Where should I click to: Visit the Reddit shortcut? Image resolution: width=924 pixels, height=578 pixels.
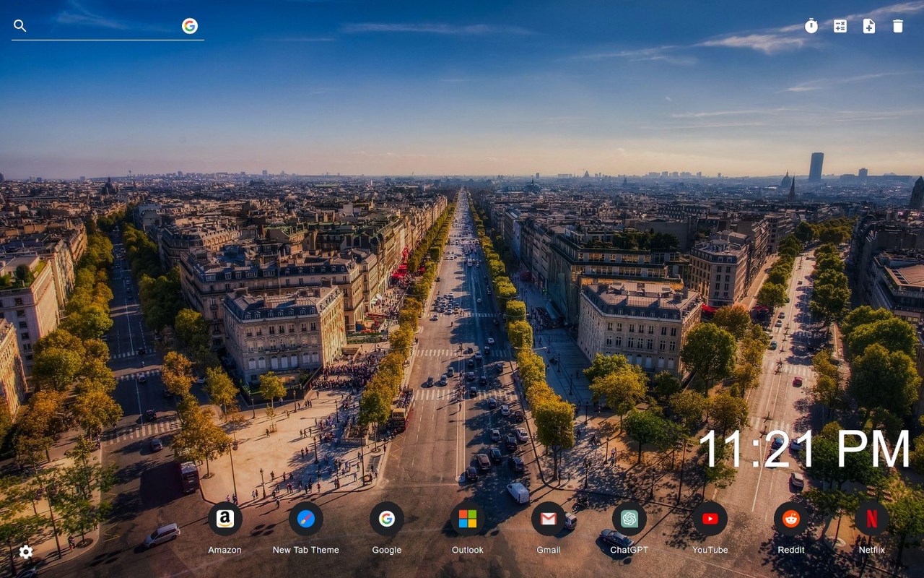(791, 519)
